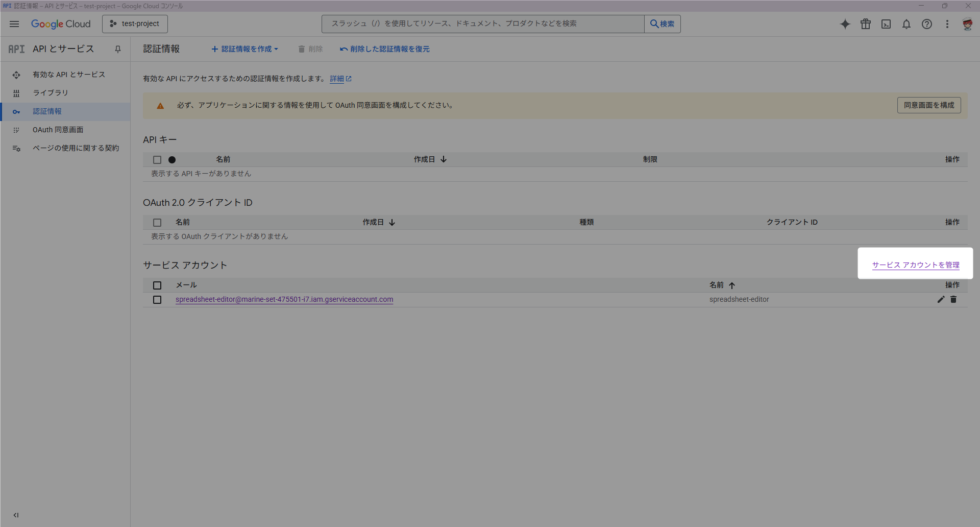Toggle select-all checkbox in サービス アカウント table
The height and width of the screenshot is (527, 980).
pyautogui.click(x=157, y=285)
